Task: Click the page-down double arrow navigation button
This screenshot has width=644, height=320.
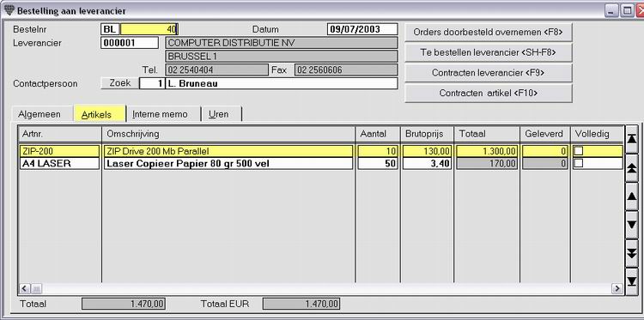Action: (x=632, y=253)
